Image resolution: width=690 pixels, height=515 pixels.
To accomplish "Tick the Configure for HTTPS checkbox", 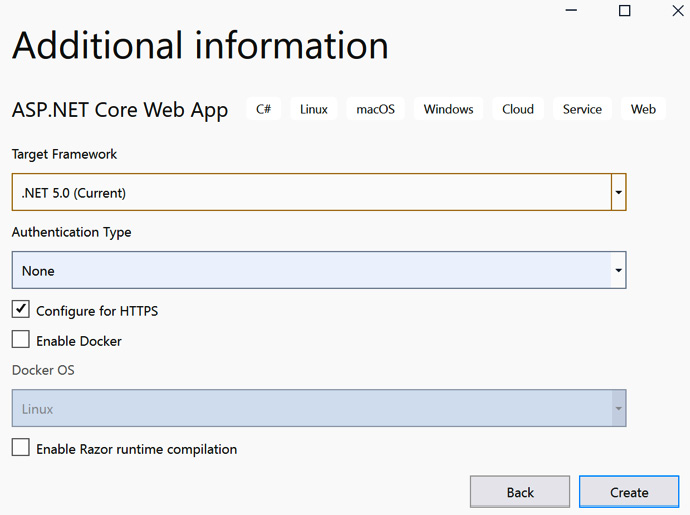I will [x=21, y=309].
